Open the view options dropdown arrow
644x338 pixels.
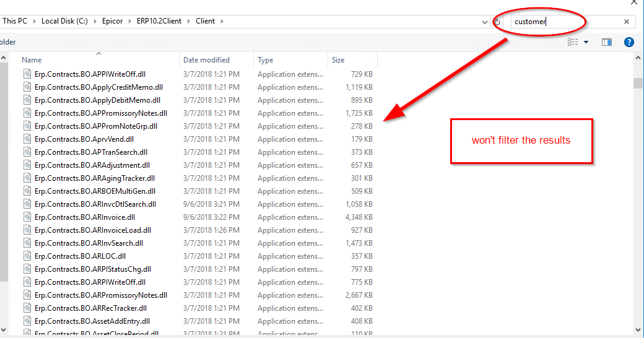coord(586,42)
